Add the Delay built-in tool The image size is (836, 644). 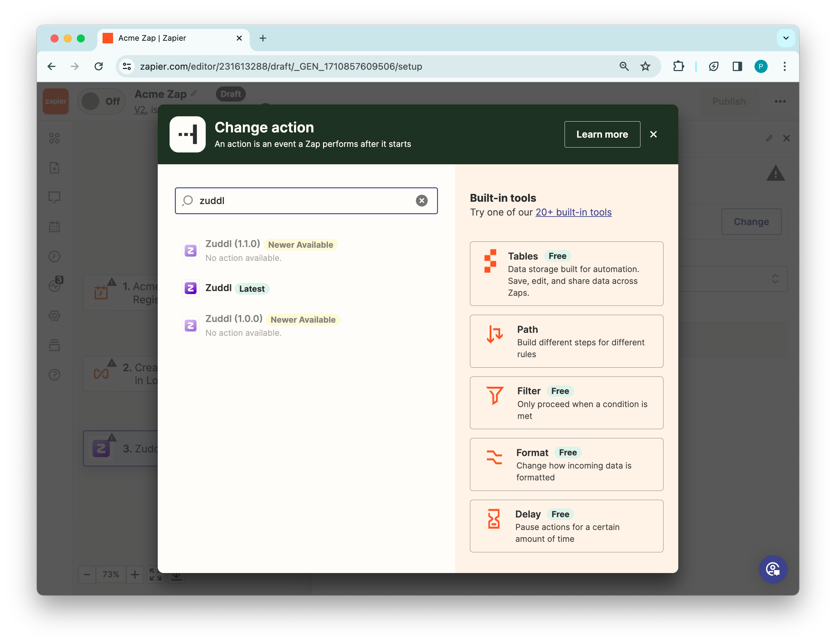pos(566,526)
